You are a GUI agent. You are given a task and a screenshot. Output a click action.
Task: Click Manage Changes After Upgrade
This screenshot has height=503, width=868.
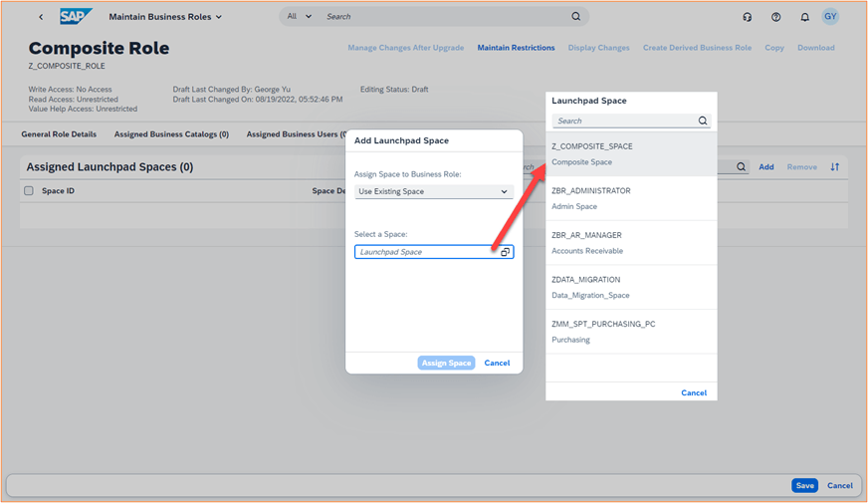coord(406,48)
